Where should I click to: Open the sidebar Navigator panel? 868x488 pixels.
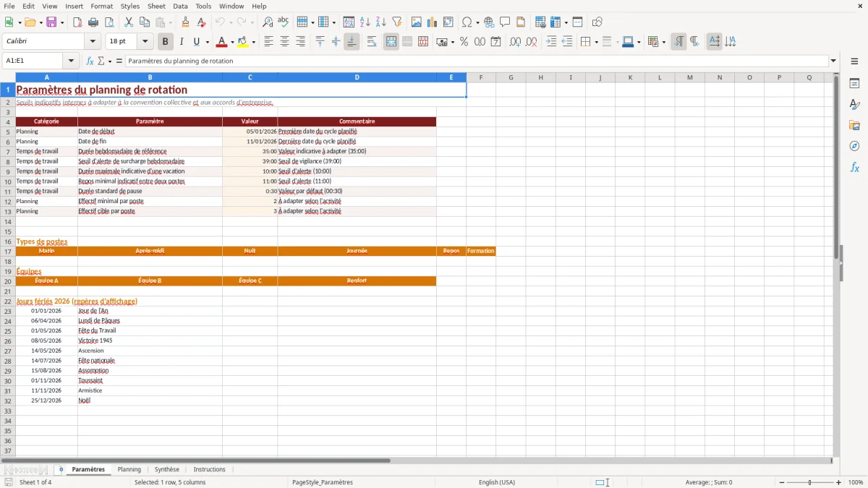coord(854,146)
